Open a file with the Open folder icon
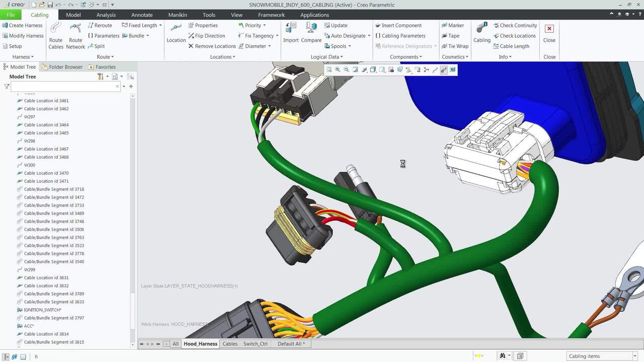 [x=42, y=5]
